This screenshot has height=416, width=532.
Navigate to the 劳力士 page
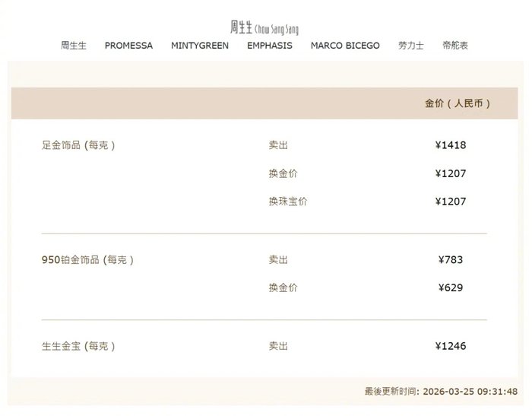411,46
